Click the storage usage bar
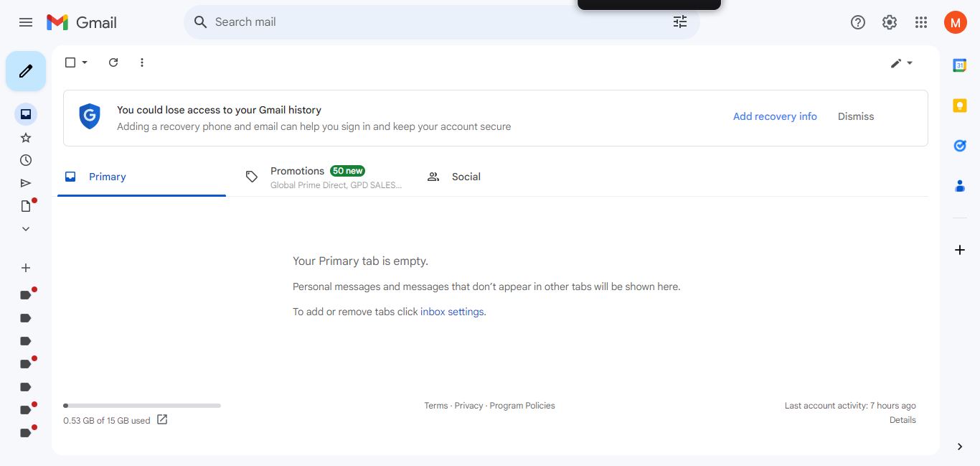Viewport: 980px width, 466px height. tap(142, 406)
